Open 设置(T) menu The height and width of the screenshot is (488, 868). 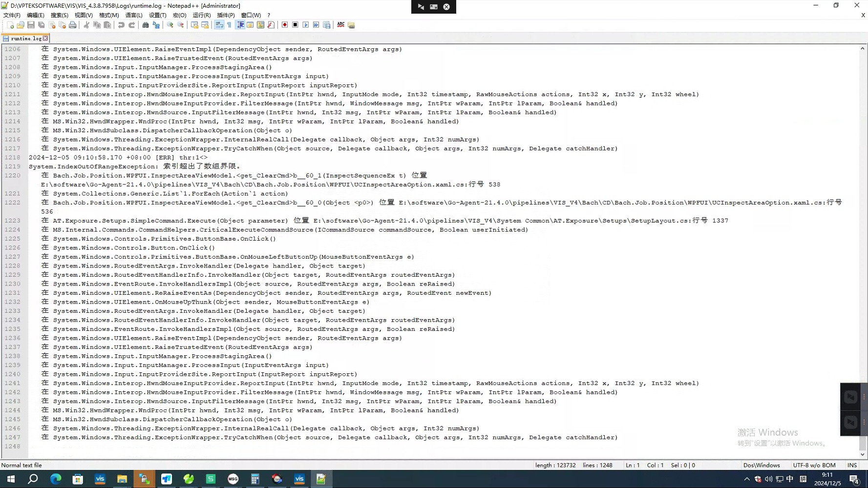click(158, 15)
